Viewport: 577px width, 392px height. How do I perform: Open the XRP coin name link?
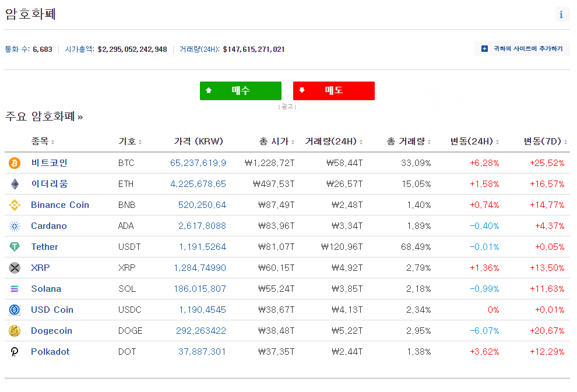[40, 268]
